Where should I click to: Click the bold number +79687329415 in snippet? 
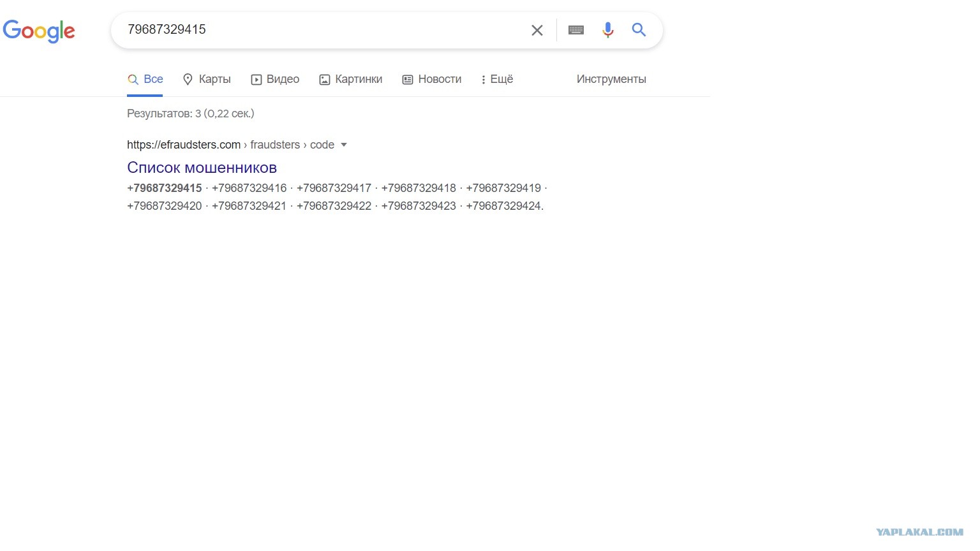pos(165,188)
